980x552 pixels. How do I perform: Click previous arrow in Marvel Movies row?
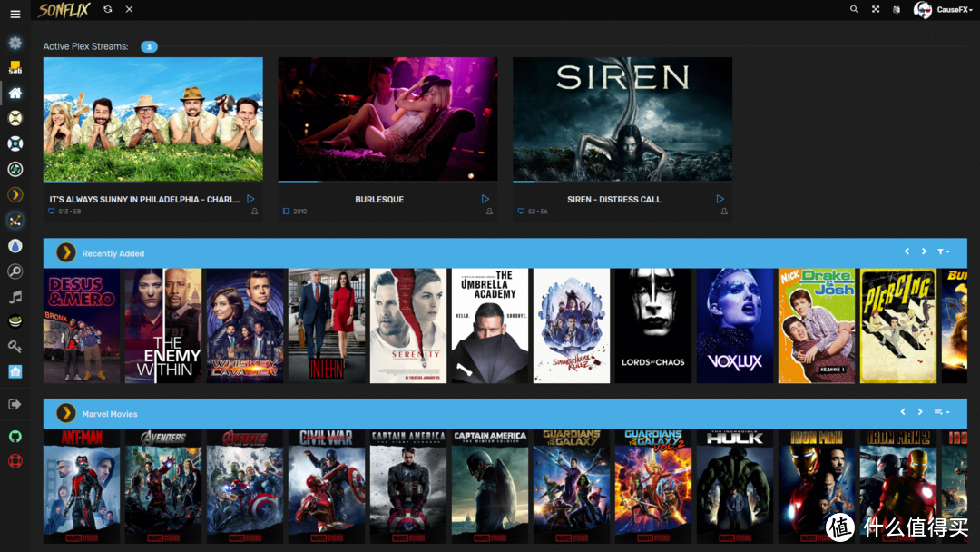click(x=903, y=412)
